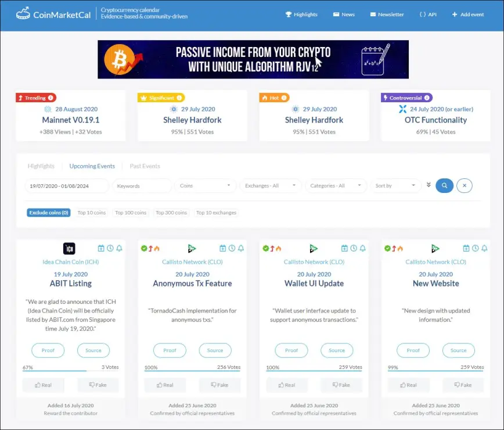Open the Exchanges - All dropdown
The width and height of the screenshot is (504, 430).
pyautogui.click(x=271, y=185)
